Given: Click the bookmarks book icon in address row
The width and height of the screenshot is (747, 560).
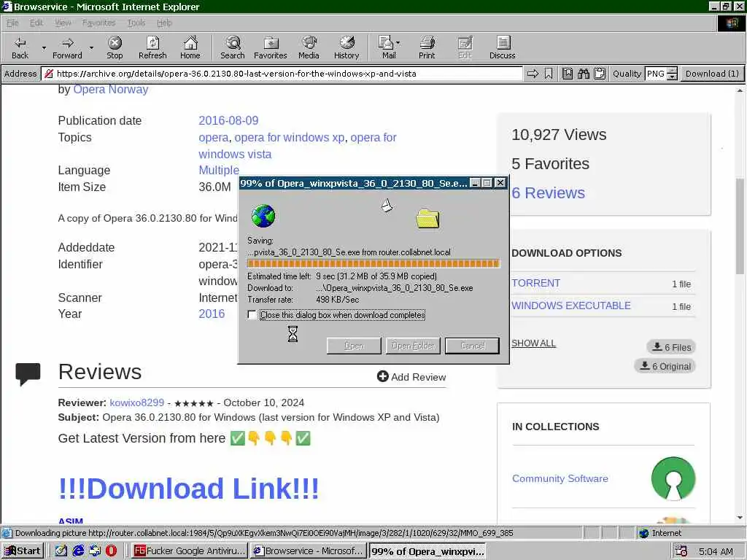Looking at the screenshot, I should coord(568,74).
